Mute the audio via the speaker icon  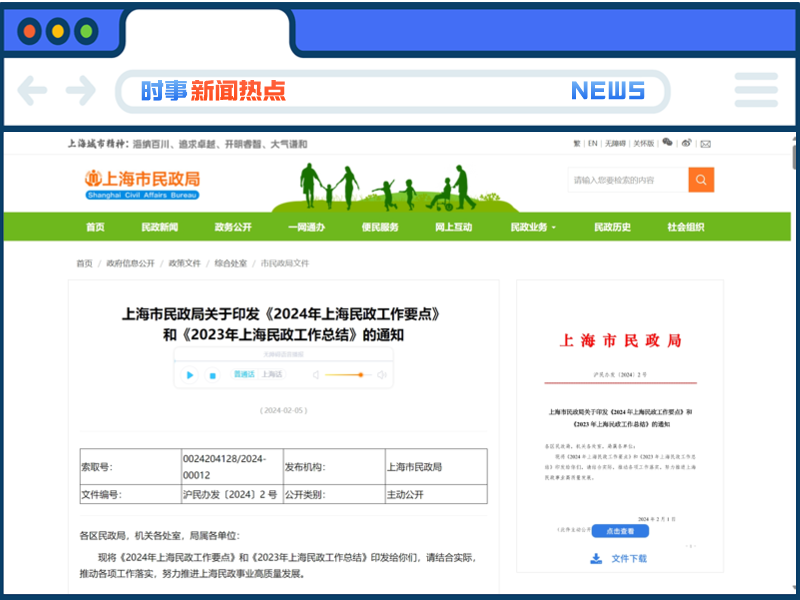tap(315, 375)
